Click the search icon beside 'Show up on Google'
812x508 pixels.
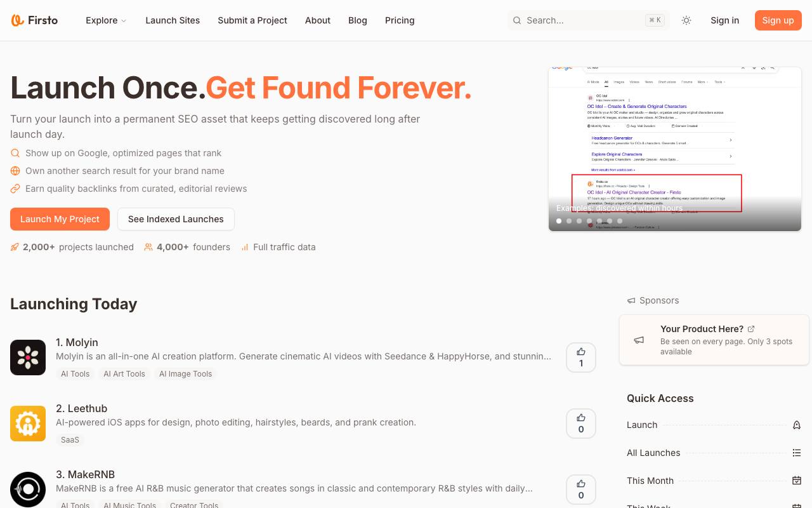[x=15, y=153]
